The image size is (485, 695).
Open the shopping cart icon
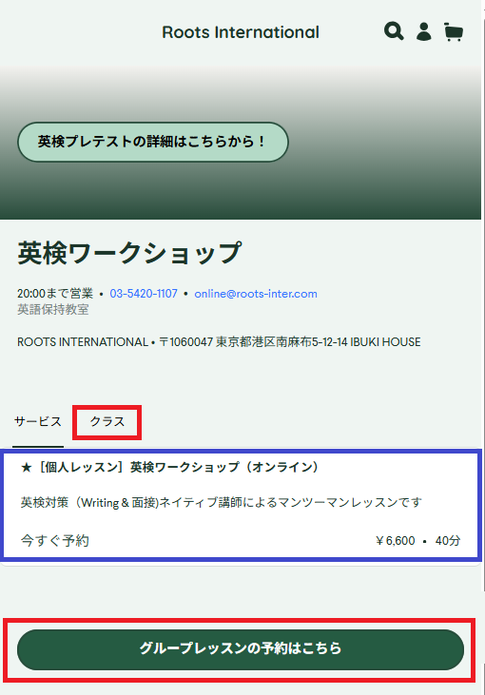pyautogui.click(x=454, y=32)
